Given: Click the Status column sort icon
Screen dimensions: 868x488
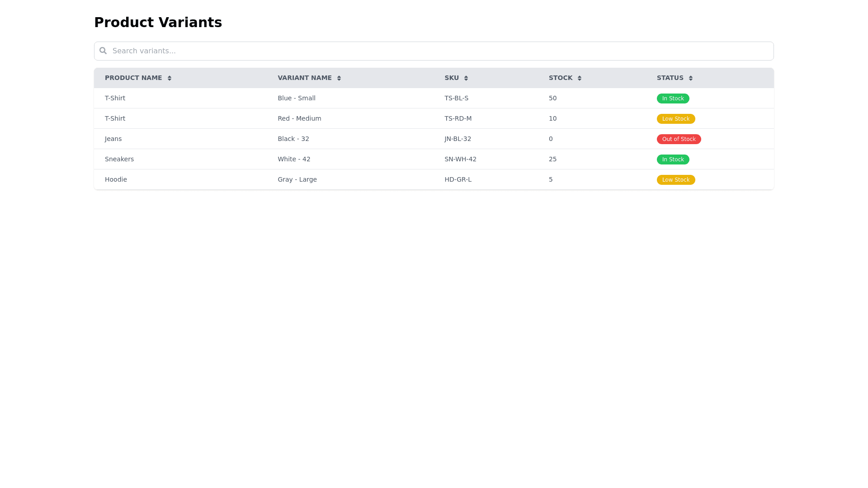Looking at the screenshot, I should click(691, 78).
